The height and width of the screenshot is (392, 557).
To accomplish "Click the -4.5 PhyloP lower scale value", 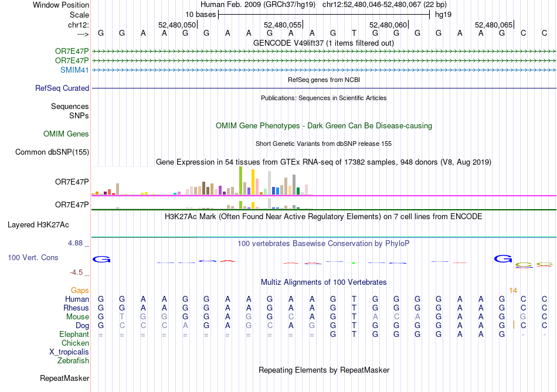I will coord(76,272).
